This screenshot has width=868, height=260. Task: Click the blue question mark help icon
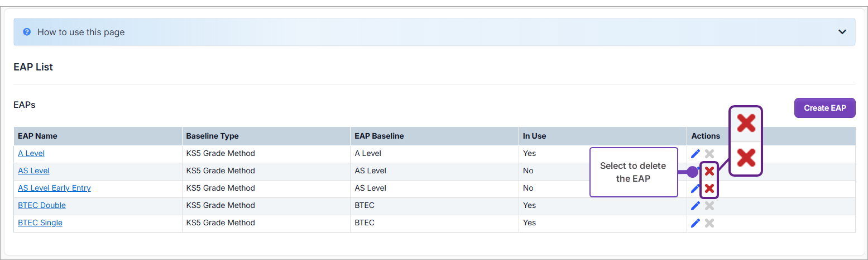[27, 32]
